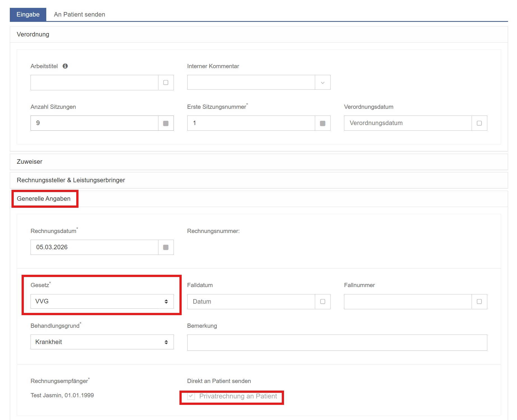Viewport: 517px width, 420px height.
Task: Click the square icon beside Erste Sitzungsnummer
Action: [322, 123]
